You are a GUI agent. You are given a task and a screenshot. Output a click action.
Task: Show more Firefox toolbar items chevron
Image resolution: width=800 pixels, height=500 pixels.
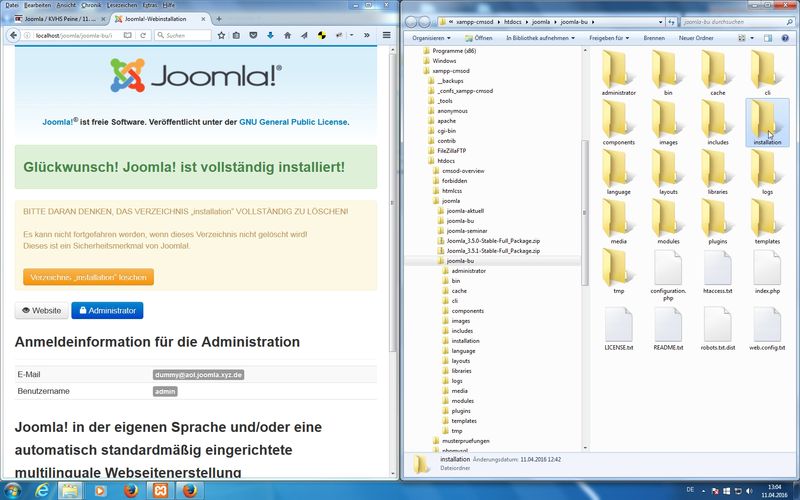click(366, 35)
